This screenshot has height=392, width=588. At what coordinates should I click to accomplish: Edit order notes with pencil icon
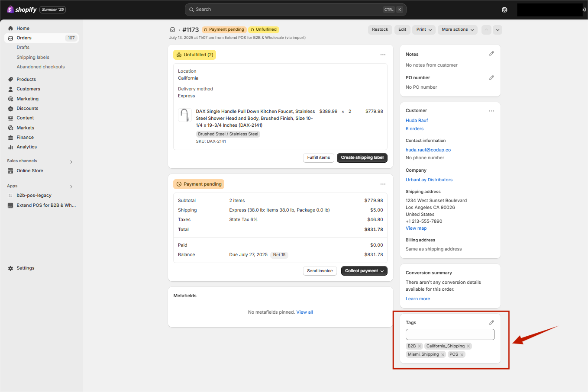pyautogui.click(x=491, y=54)
